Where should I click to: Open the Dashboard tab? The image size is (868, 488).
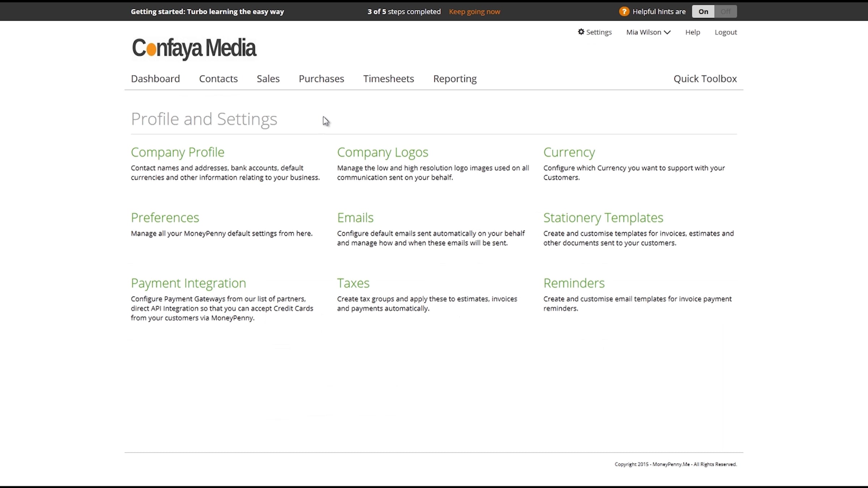155,79
